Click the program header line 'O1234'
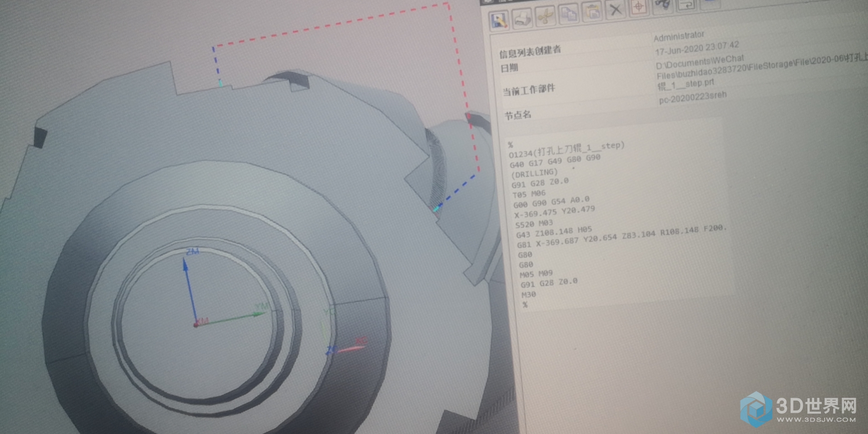Image resolution: width=868 pixels, height=434 pixels. click(x=567, y=150)
